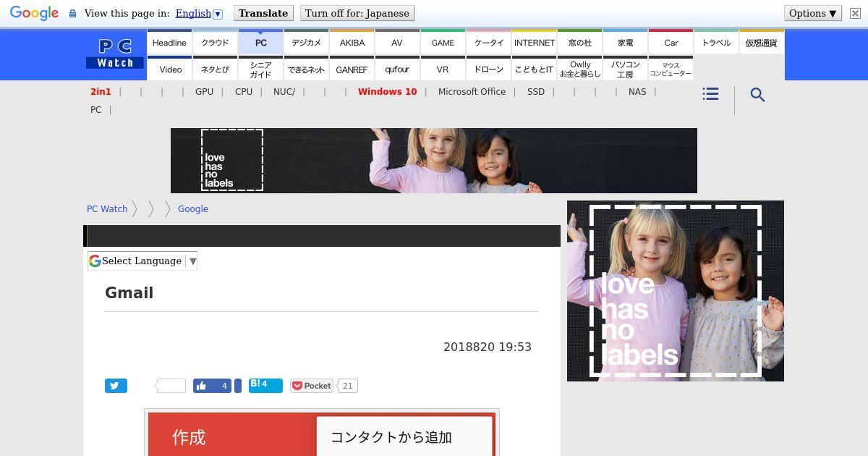The width and height of the screenshot is (868, 456).
Task: Open the Video tab
Action: pos(170,69)
